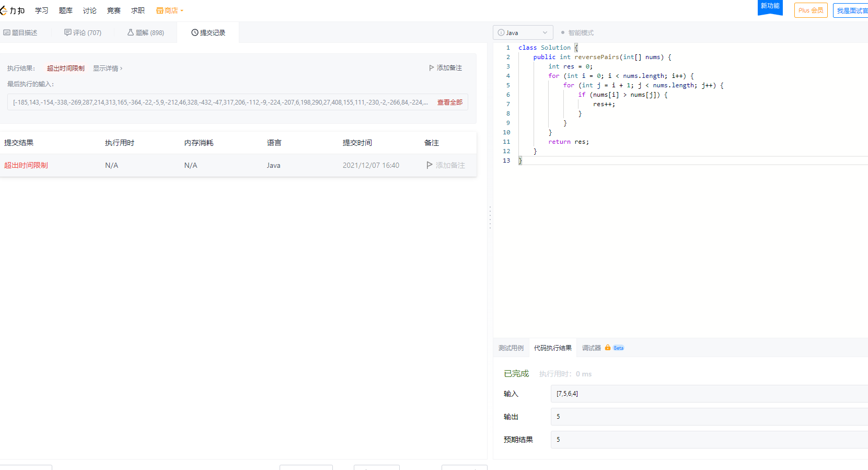
Task: Click the flag icon beside top 添加备注
Action: (432, 68)
